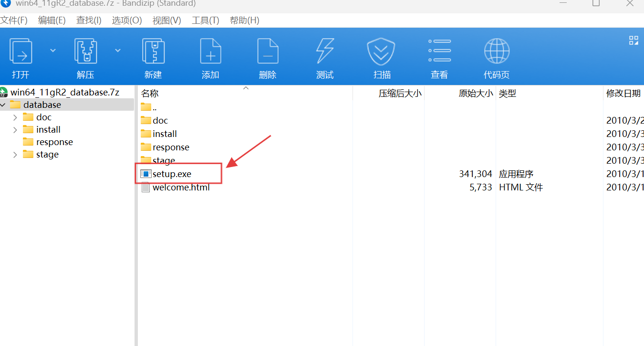Select the install folder in the file list
The height and width of the screenshot is (346, 644).
[165, 134]
